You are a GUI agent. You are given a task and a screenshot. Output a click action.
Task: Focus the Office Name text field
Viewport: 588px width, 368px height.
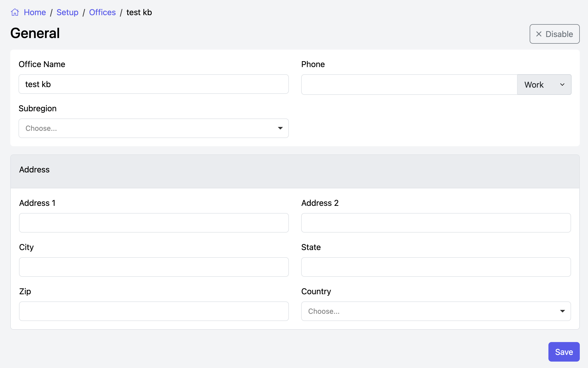[x=153, y=84]
